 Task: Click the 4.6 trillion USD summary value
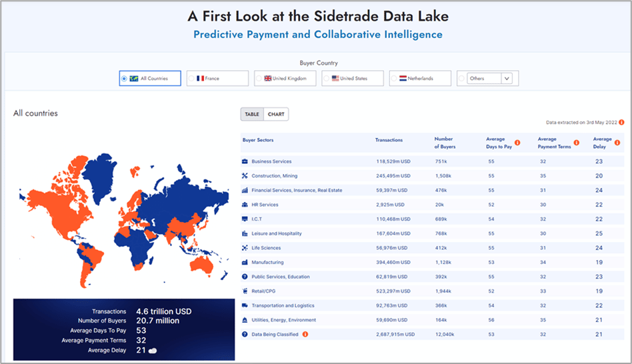[x=163, y=311]
